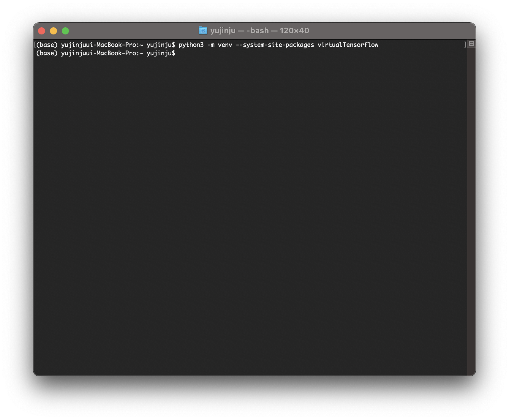Screen dimensions: 509x420
Task: Close the Terminal window with red button
Action: [42, 31]
